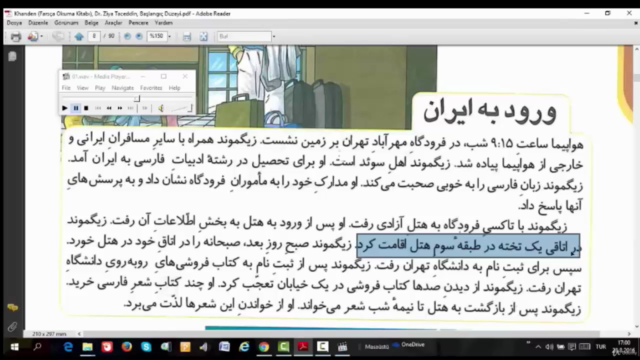The image size is (640, 360).
Task: Open the Media Player View menu
Action: click(x=82, y=88)
